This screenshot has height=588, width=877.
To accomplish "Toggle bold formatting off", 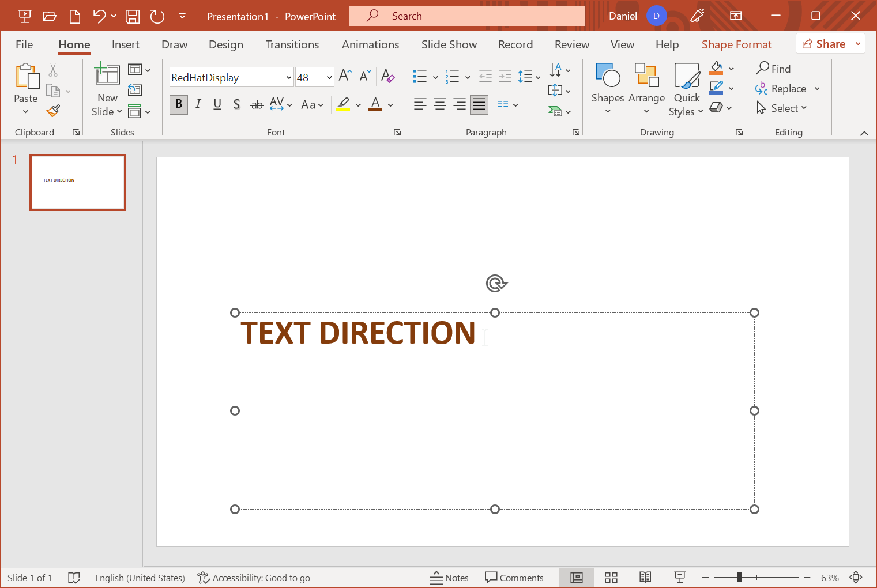I will 178,104.
